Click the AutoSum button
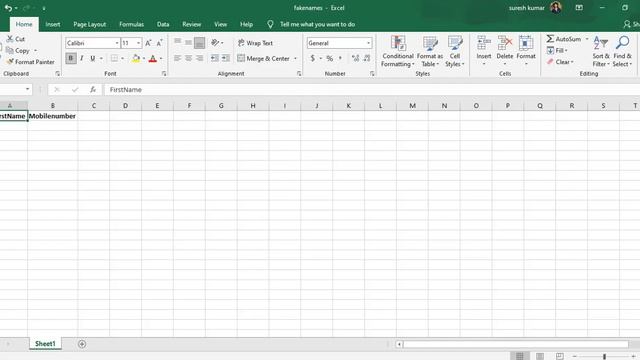The image size is (640, 360). [x=564, y=39]
